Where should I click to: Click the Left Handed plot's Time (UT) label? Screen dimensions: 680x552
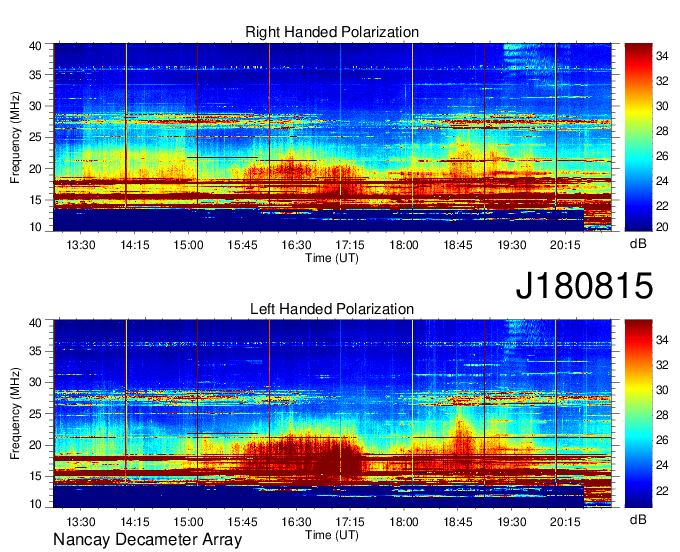pos(332,535)
